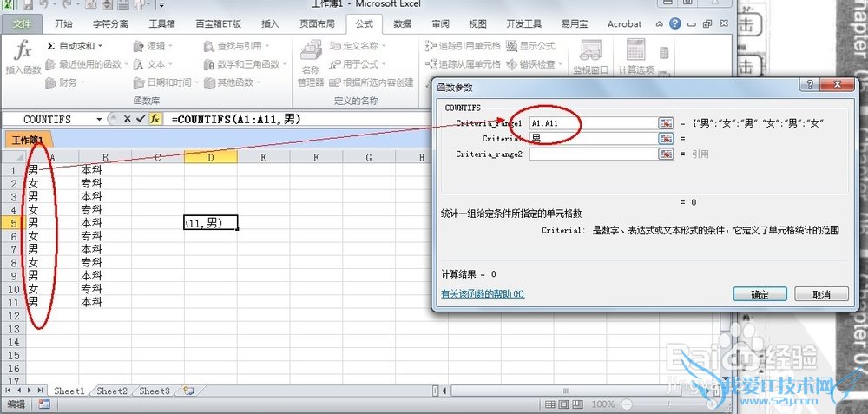
Task: Switch to the Acrobat tab
Action: tap(624, 23)
